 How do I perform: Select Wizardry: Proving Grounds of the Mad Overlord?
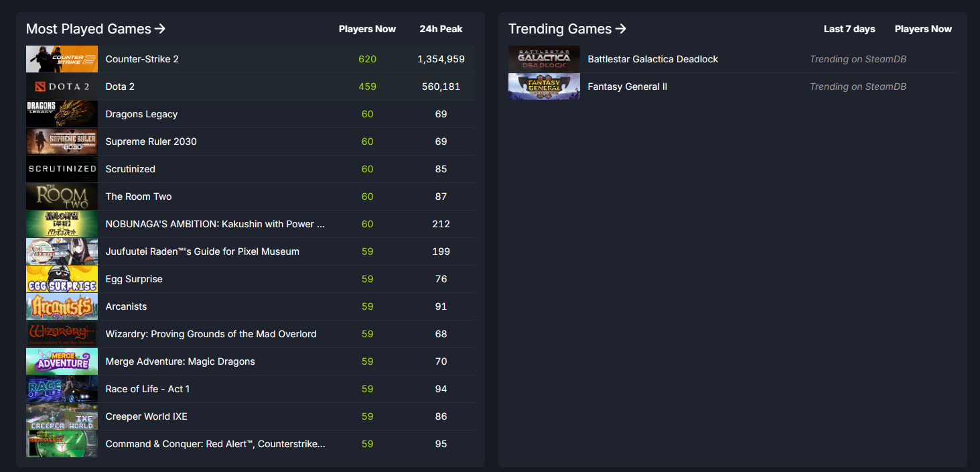click(x=211, y=334)
